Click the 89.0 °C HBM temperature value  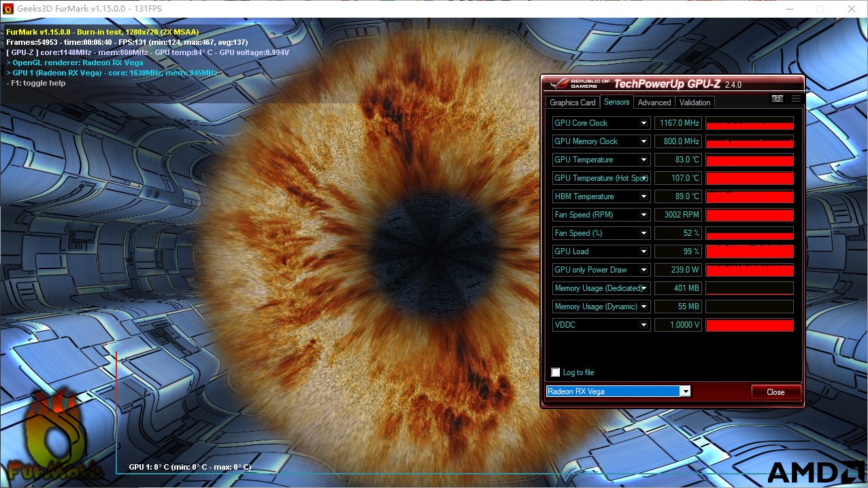(678, 196)
